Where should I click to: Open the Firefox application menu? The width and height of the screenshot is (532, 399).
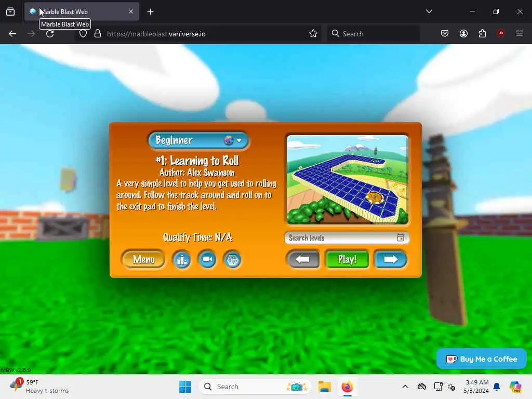coord(520,33)
